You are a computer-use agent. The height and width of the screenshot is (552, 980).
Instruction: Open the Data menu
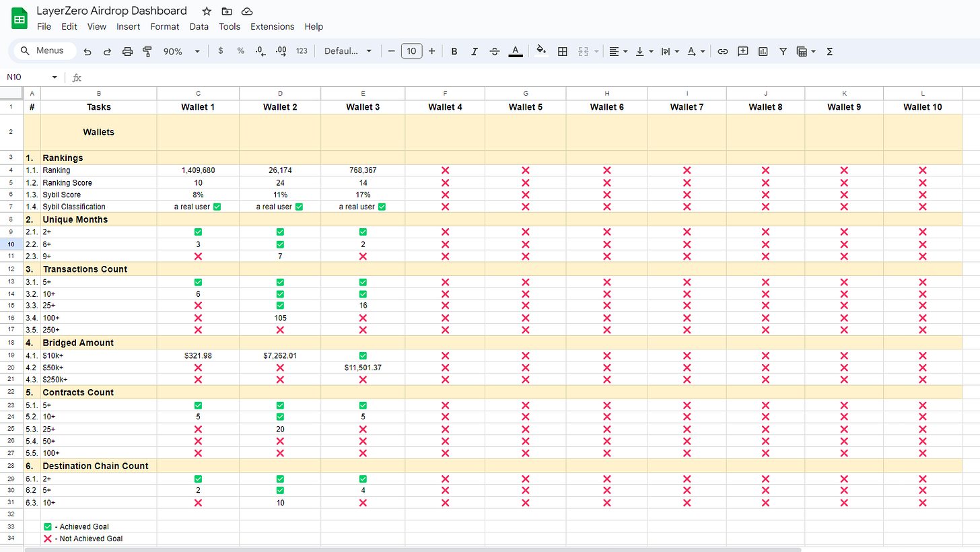[199, 27]
